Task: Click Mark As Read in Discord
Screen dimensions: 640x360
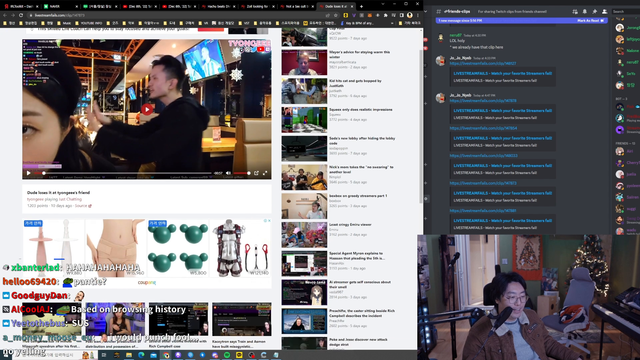Action: (x=590, y=20)
